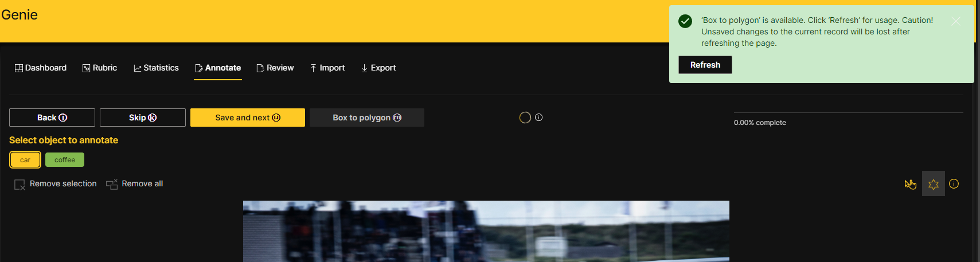Click the Remove all icon
980x262 pixels.
(112, 184)
